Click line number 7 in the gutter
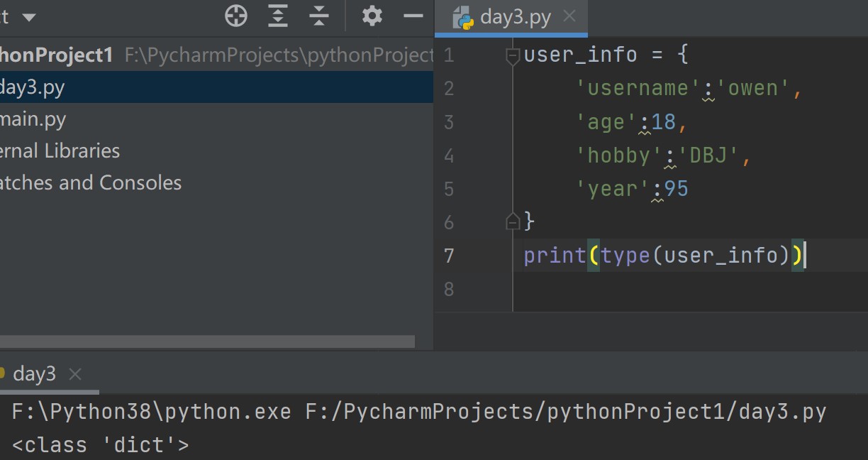The width and height of the screenshot is (868, 460). pyautogui.click(x=448, y=256)
